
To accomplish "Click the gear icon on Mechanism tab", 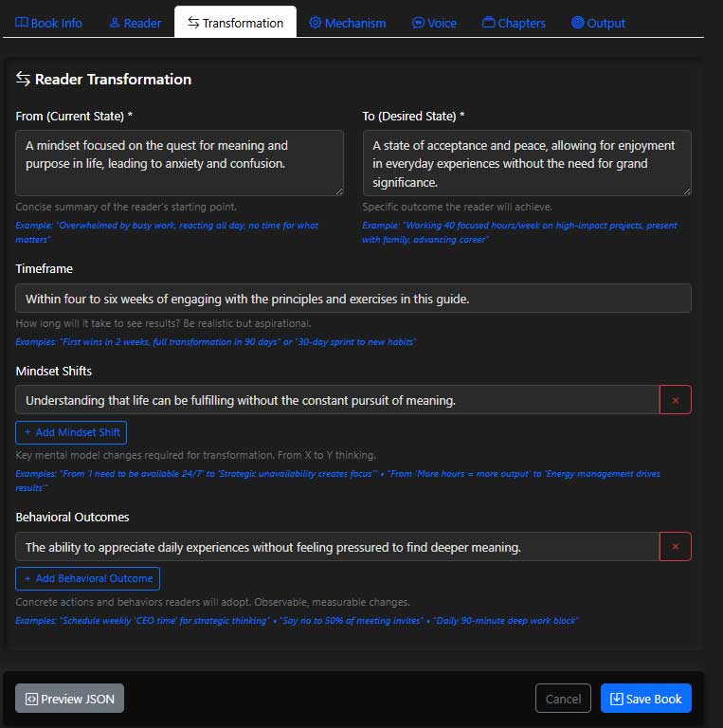I will pyautogui.click(x=316, y=23).
